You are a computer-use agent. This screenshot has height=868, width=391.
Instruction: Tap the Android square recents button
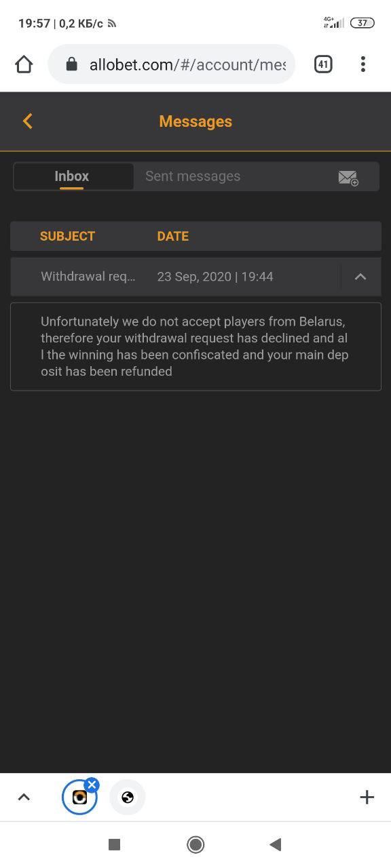(115, 844)
